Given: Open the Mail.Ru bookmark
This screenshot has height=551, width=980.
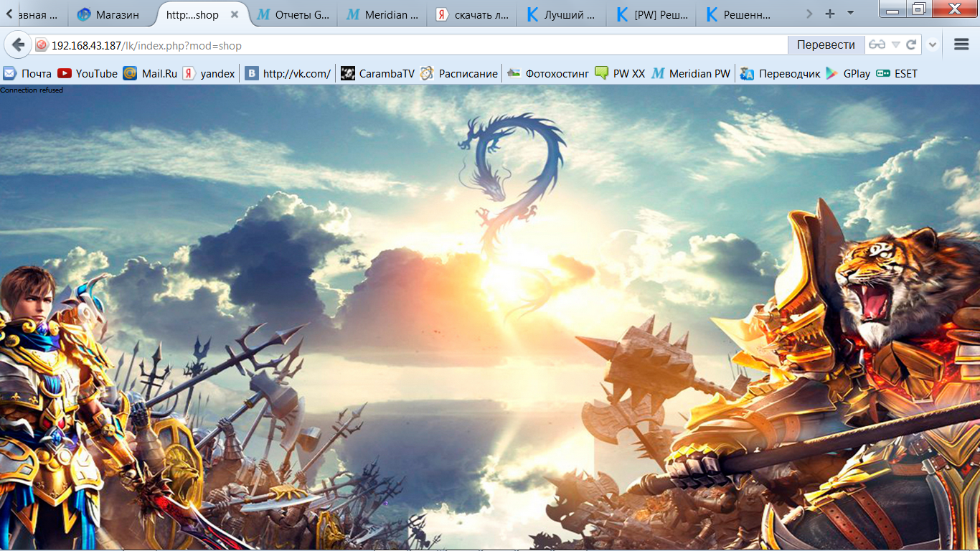Looking at the screenshot, I should click(x=150, y=73).
